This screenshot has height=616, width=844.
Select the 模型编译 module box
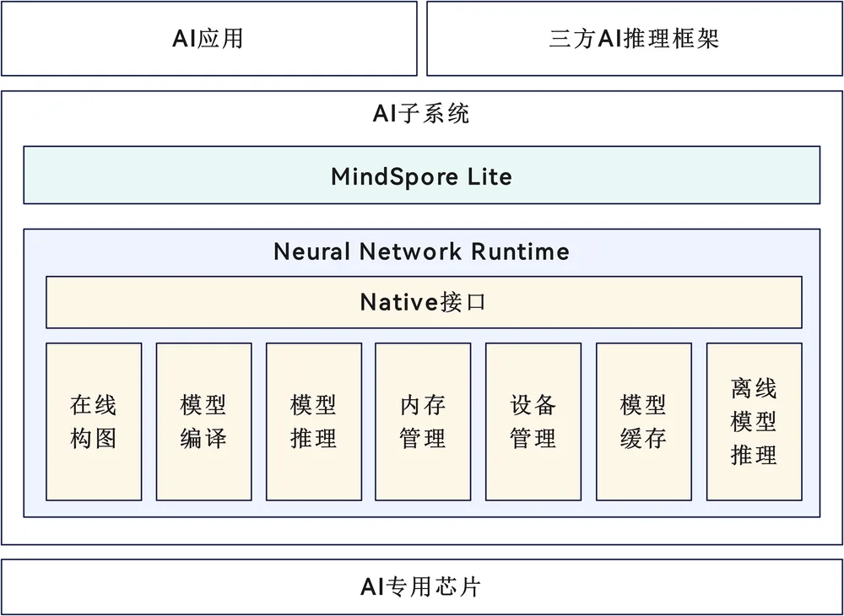pos(203,422)
